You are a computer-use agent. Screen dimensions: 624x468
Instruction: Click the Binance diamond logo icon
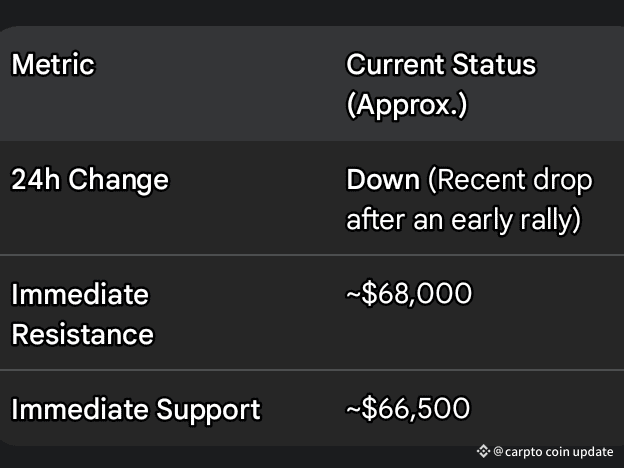tap(484, 451)
